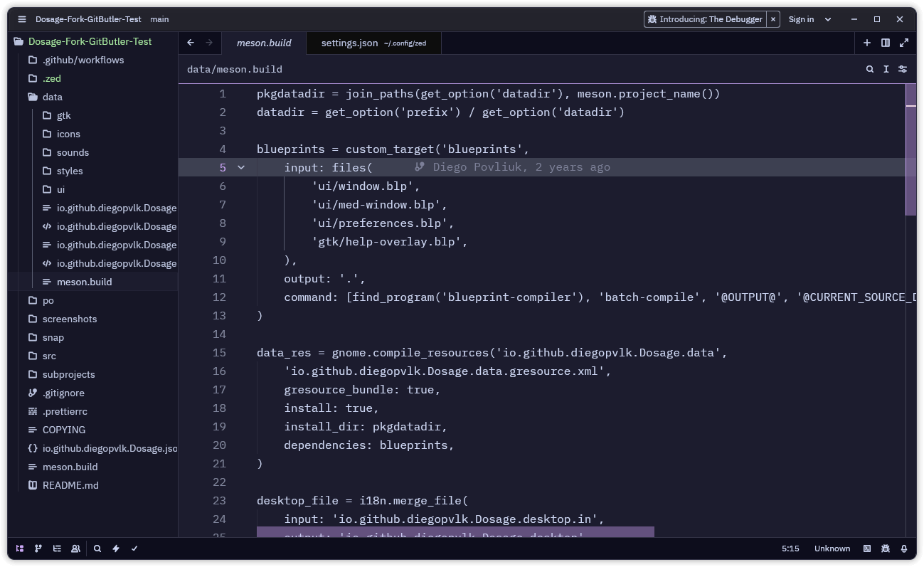Toggle zoom with the expand arrows icon
This screenshot has width=924, height=567.
[903, 43]
